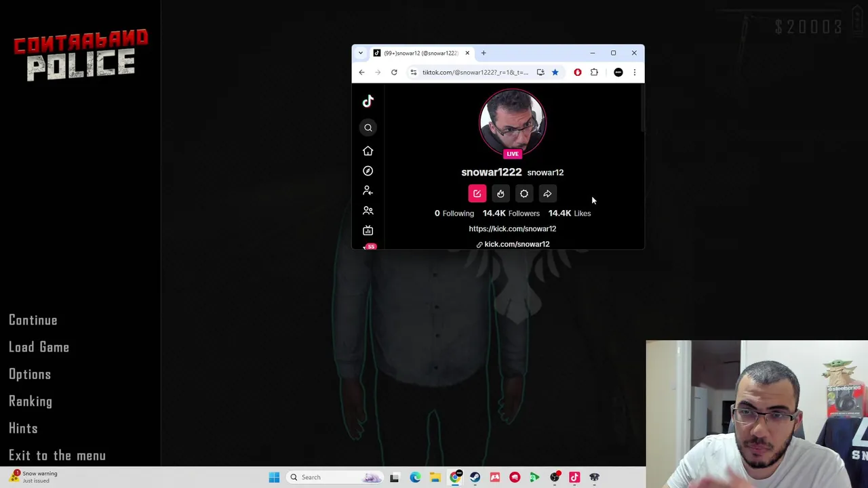The height and width of the screenshot is (488, 868).
Task: Open the Friends sidebar icon
Action: pos(368,211)
